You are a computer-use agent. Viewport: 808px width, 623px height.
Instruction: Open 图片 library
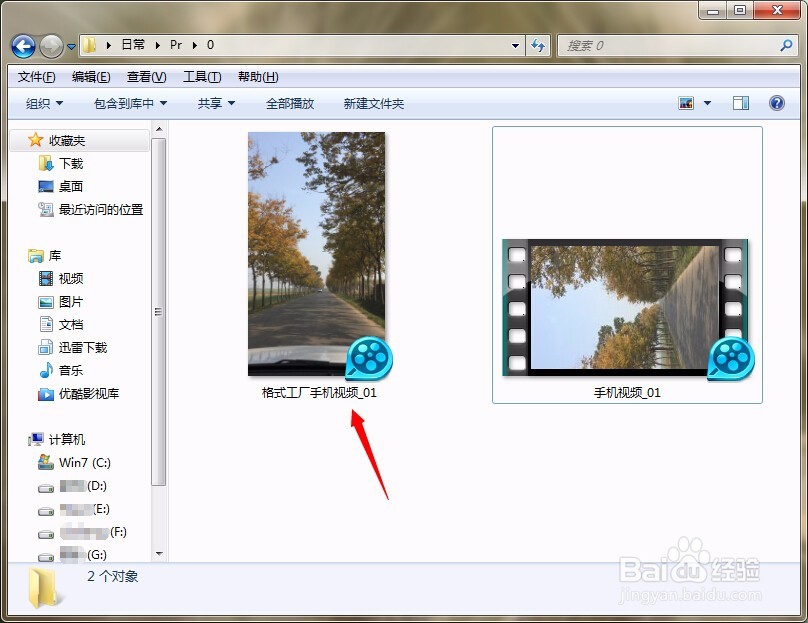(x=71, y=301)
